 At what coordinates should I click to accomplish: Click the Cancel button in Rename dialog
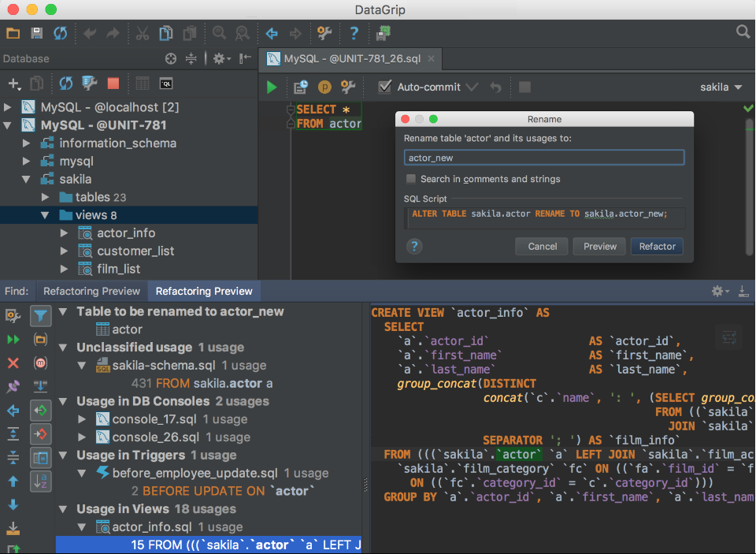pyautogui.click(x=541, y=246)
